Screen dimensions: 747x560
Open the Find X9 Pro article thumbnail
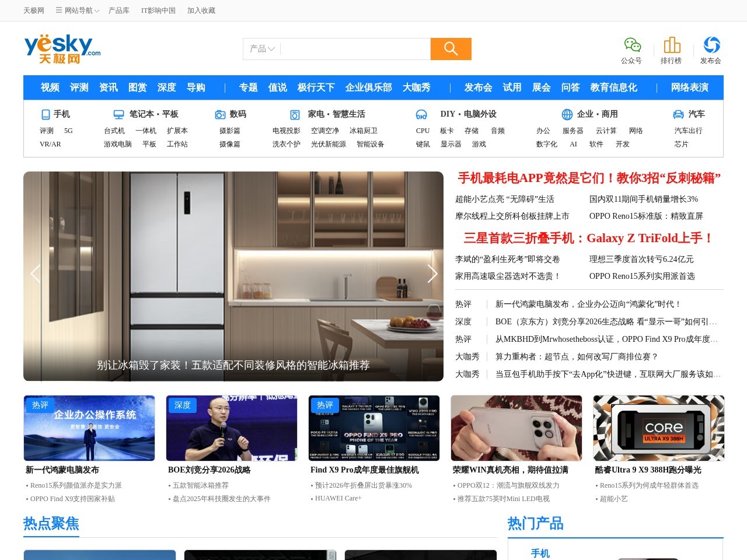(373, 428)
